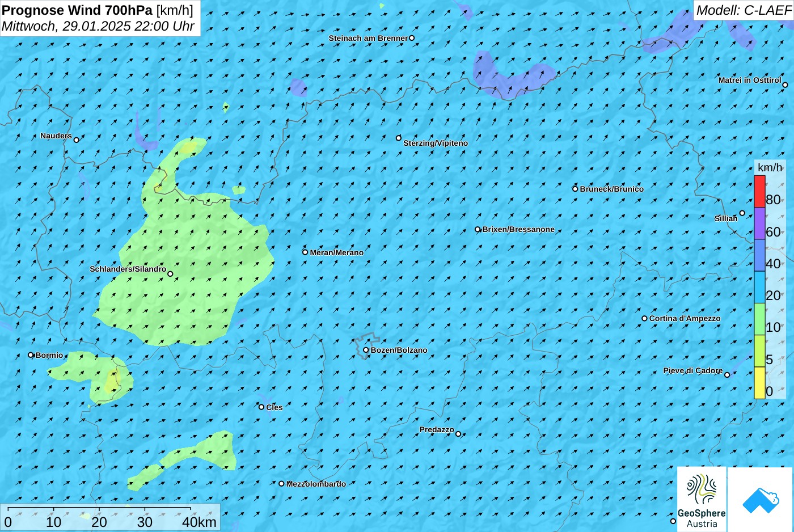Image resolution: width=794 pixels, height=532 pixels.
Task: Click the Matrei in Osttirol marker
Action: coord(785,85)
